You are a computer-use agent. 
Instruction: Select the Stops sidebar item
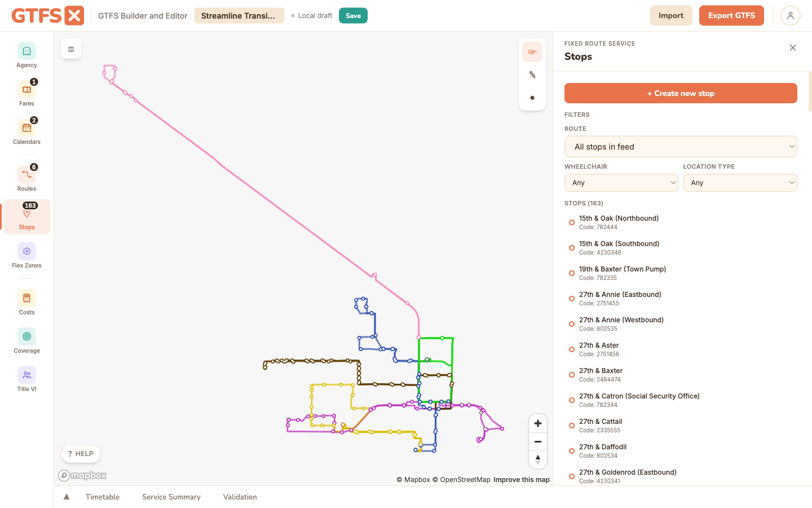coord(27,217)
